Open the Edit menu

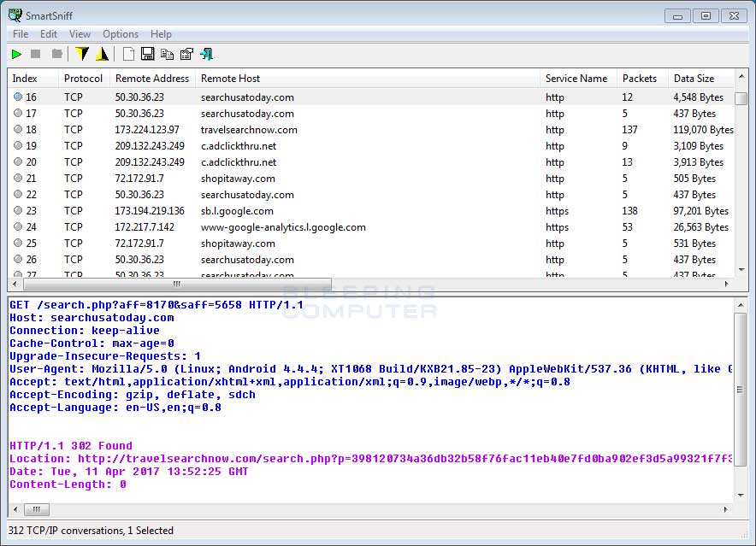coord(49,34)
